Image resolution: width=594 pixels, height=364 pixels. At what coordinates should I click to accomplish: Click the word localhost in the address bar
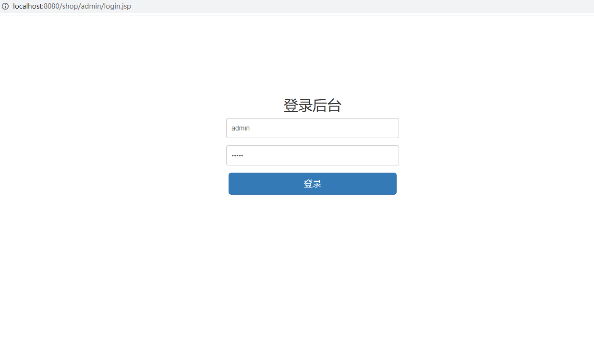pos(27,6)
